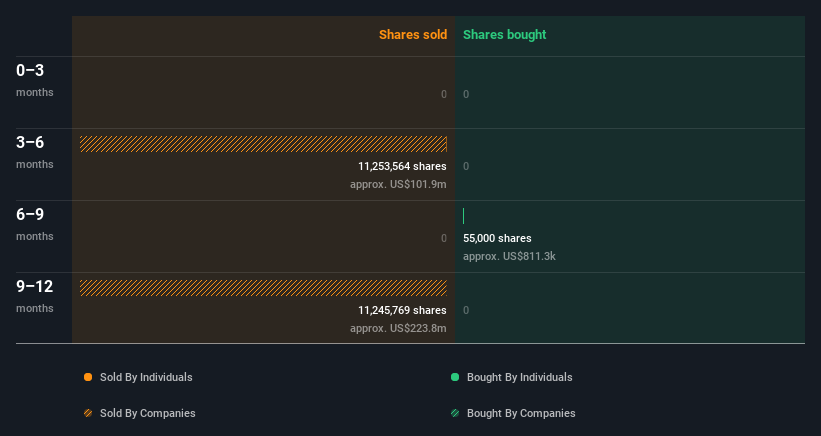Click the 'Sold By Companies' hatched legend icon
This screenshot has width=821, height=436.
click(x=88, y=413)
